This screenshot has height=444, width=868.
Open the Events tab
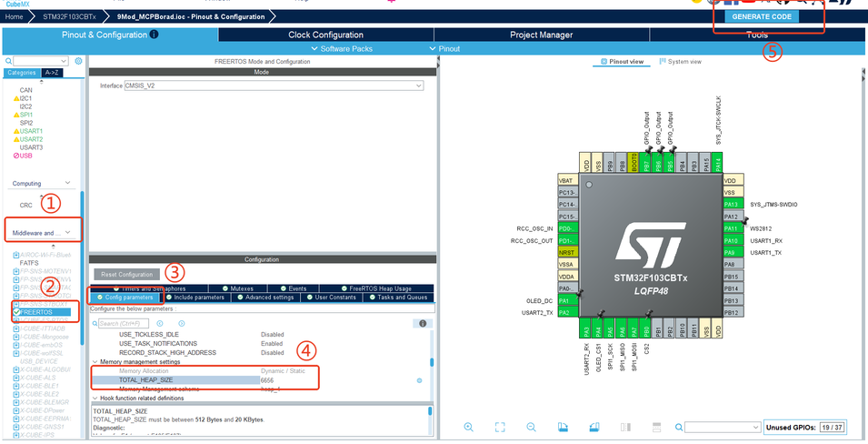coord(293,288)
